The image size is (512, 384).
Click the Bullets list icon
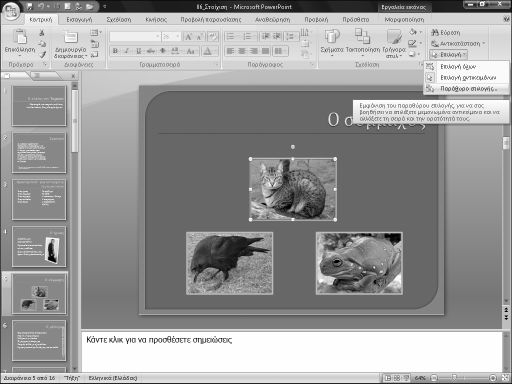[231, 36]
